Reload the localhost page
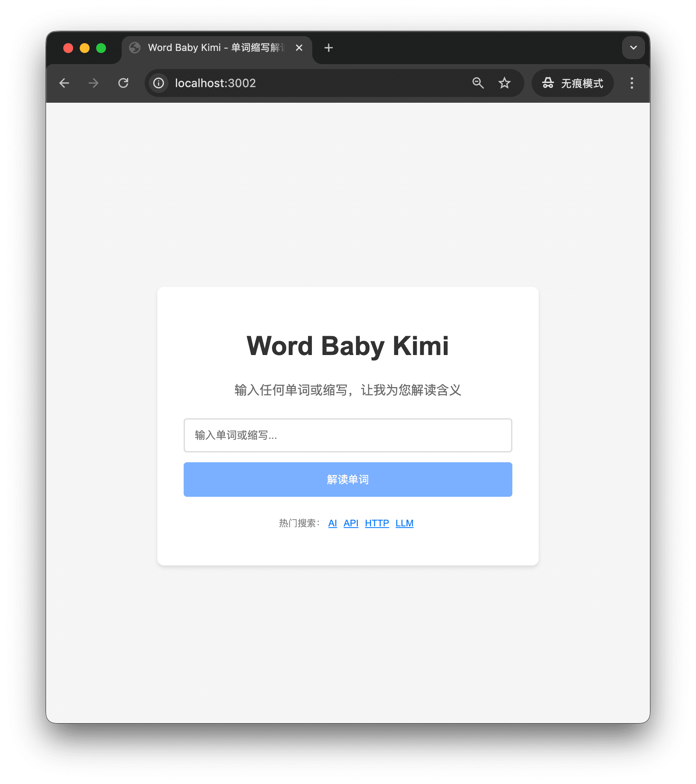696x784 pixels. (x=123, y=83)
